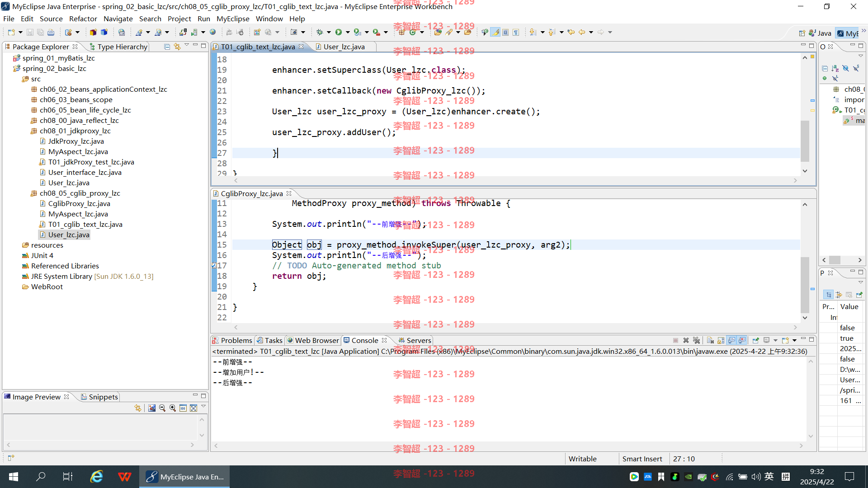Click the camera capture toolbar icon
This screenshot has width=868, height=488.
pos(294,32)
